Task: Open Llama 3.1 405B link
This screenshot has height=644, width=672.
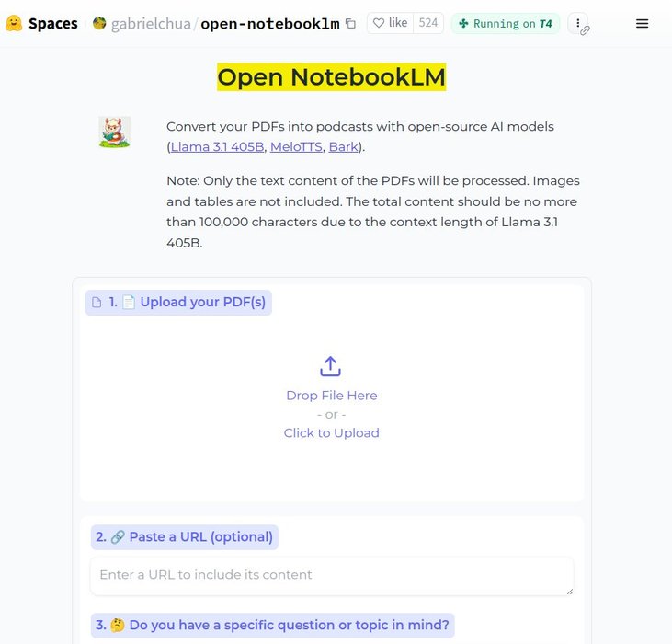Action: click(217, 146)
